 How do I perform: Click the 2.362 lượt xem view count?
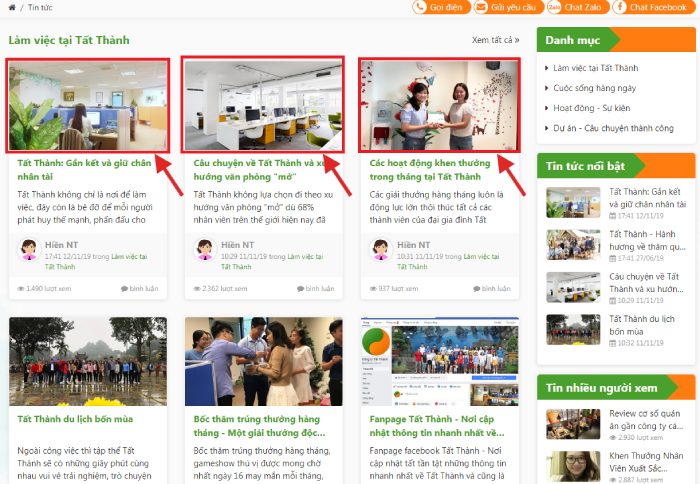point(220,288)
